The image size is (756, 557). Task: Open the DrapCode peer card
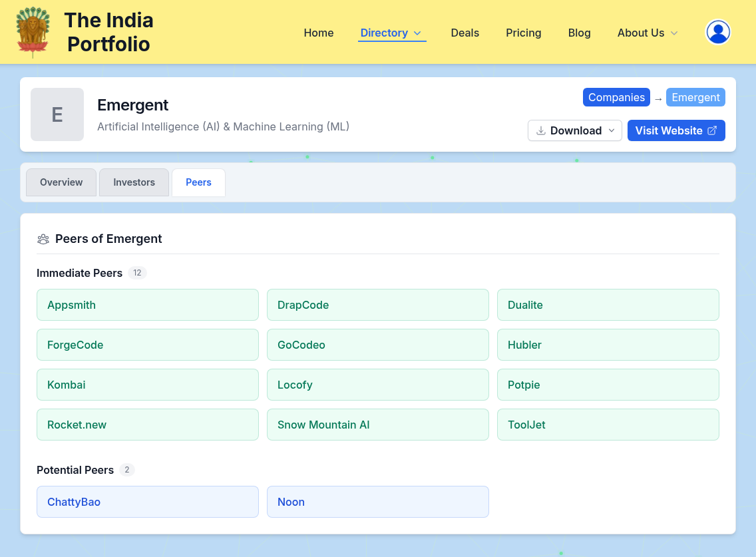click(378, 305)
